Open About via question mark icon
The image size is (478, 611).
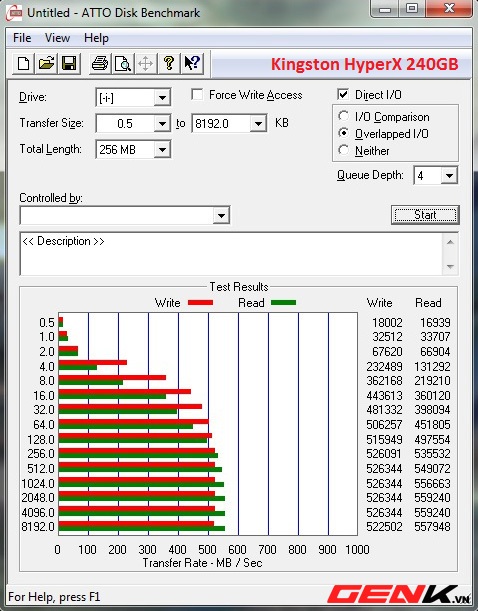[169, 63]
